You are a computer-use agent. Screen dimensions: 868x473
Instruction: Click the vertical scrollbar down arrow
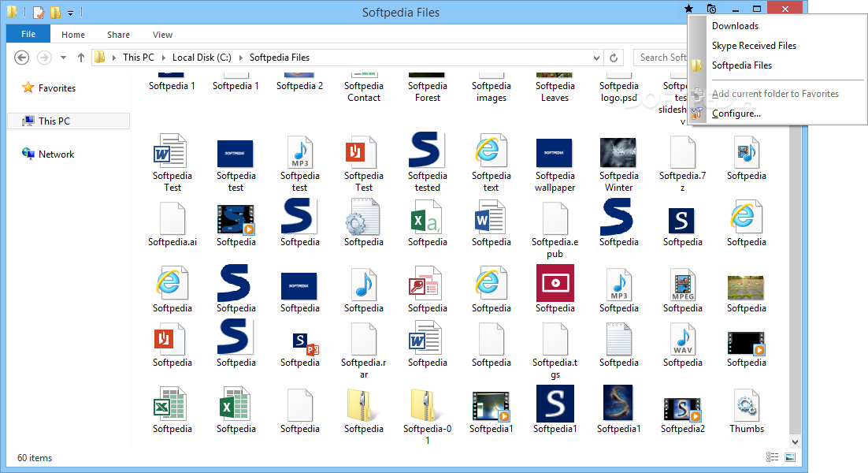click(795, 441)
